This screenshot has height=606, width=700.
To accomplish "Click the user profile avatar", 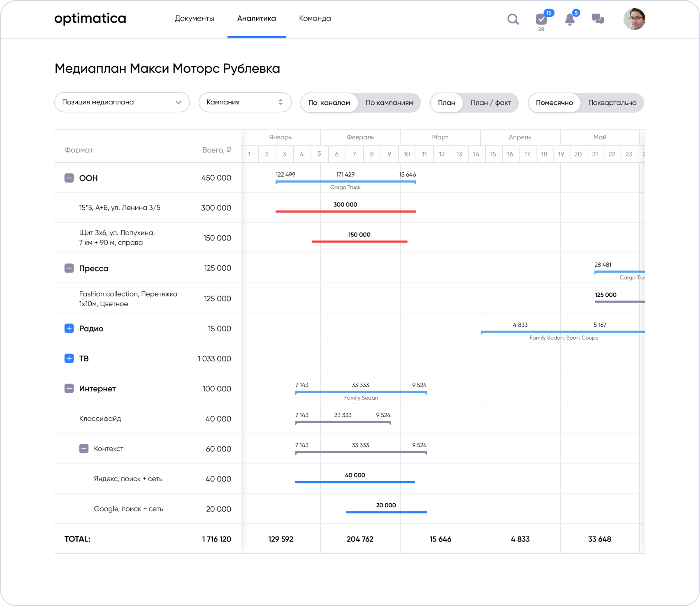I will point(634,19).
